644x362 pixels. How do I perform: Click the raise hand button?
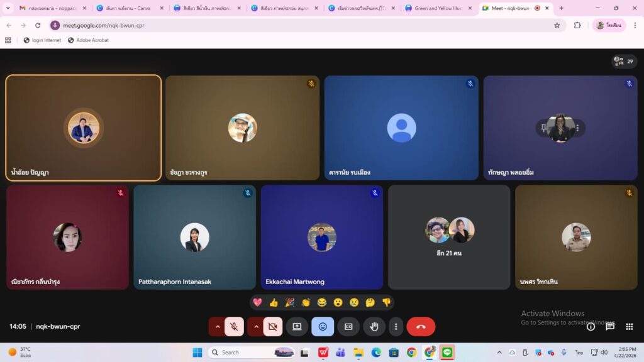pyautogui.click(x=374, y=327)
